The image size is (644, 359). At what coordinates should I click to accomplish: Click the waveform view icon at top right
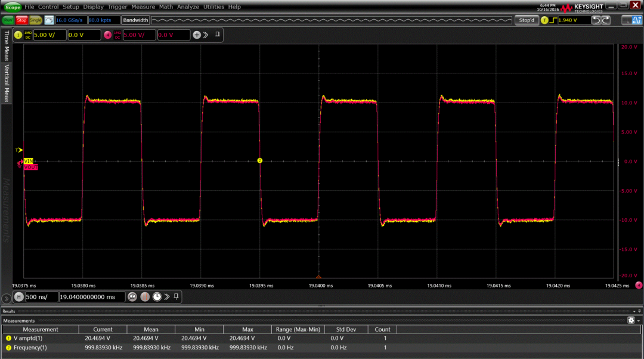[x=637, y=20]
